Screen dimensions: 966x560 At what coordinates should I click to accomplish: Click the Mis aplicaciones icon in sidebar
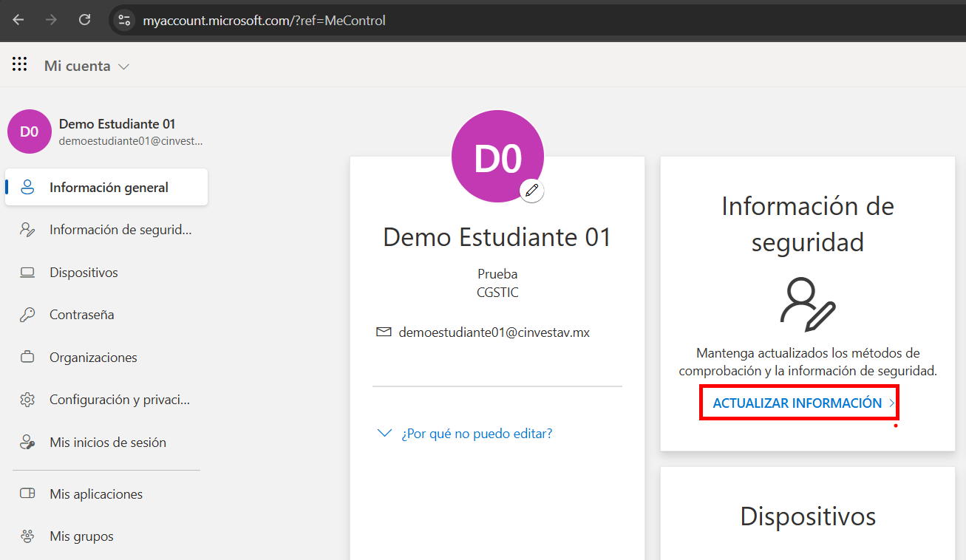27,494
